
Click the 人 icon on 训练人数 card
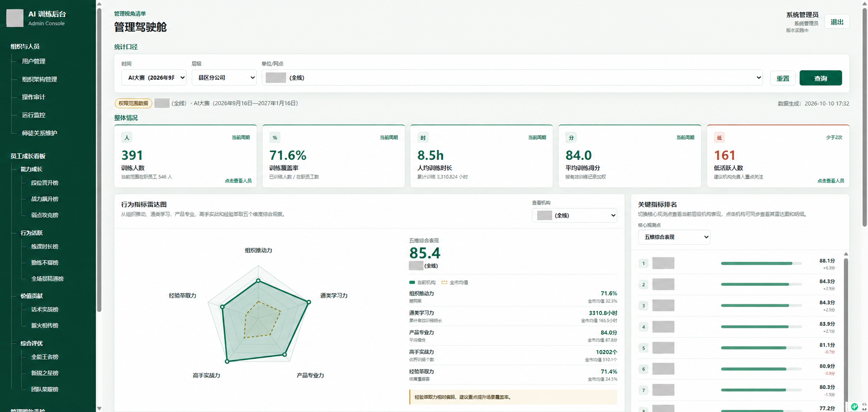[127, 138]
